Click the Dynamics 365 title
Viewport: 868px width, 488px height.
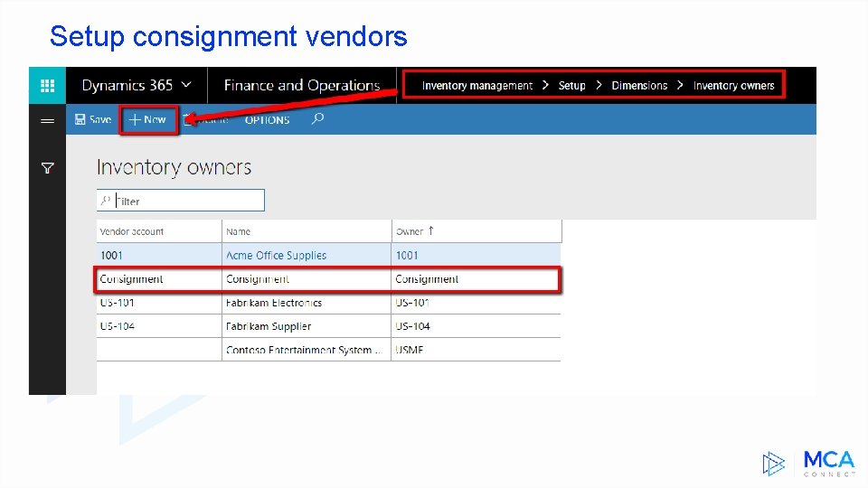[x=127, y=85]
